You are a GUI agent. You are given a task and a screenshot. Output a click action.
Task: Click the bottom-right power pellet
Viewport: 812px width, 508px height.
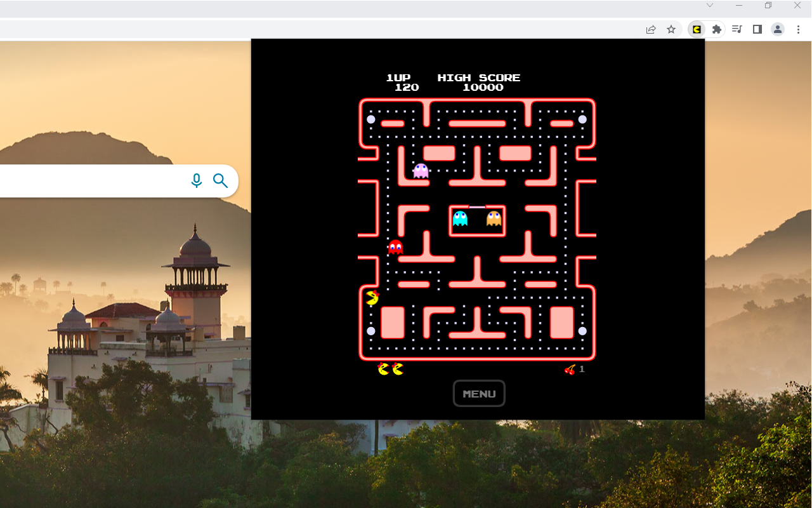click(x=582, y=331)
